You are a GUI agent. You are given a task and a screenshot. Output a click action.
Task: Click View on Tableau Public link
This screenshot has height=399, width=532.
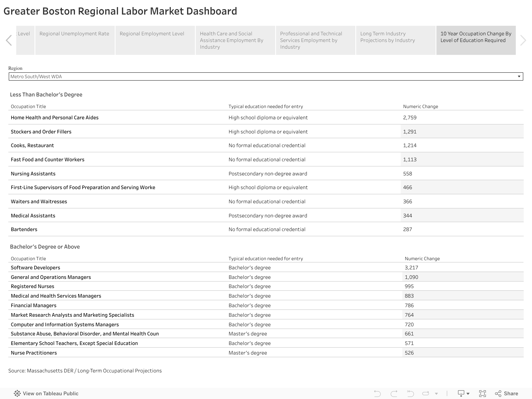click(x=50, y=393)
